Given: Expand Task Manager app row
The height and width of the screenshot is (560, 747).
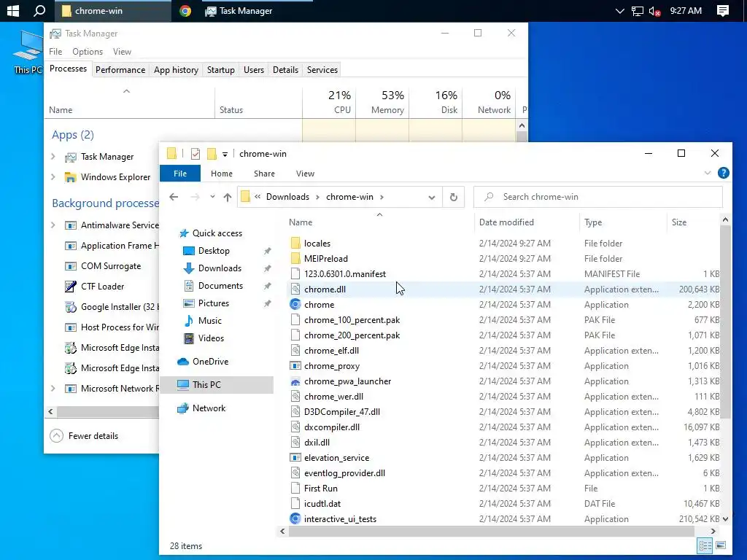Looking at the screenshot, I should pos(53,157).
